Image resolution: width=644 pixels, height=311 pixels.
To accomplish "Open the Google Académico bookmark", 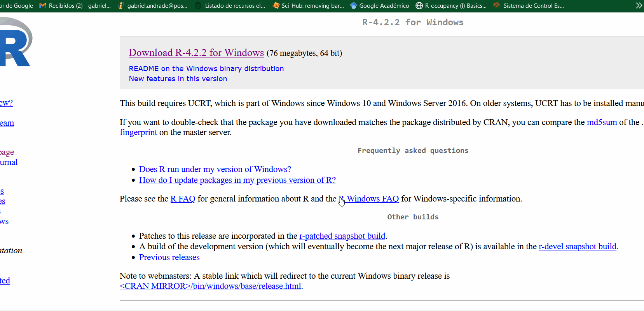I will point(380,6).
